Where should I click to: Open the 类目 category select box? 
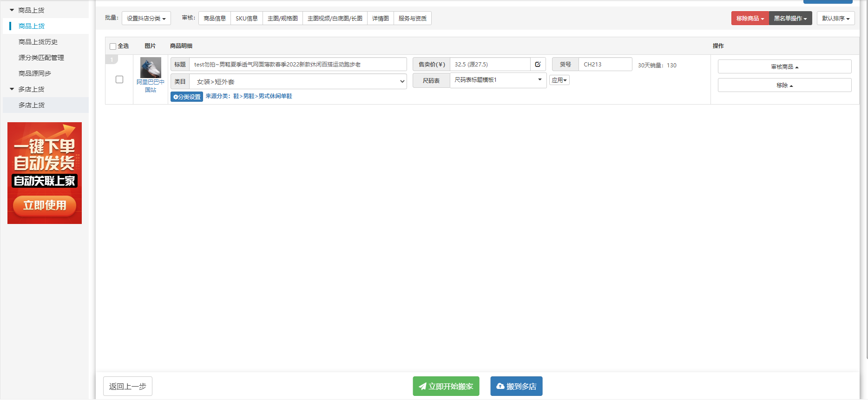pos(298,82)
